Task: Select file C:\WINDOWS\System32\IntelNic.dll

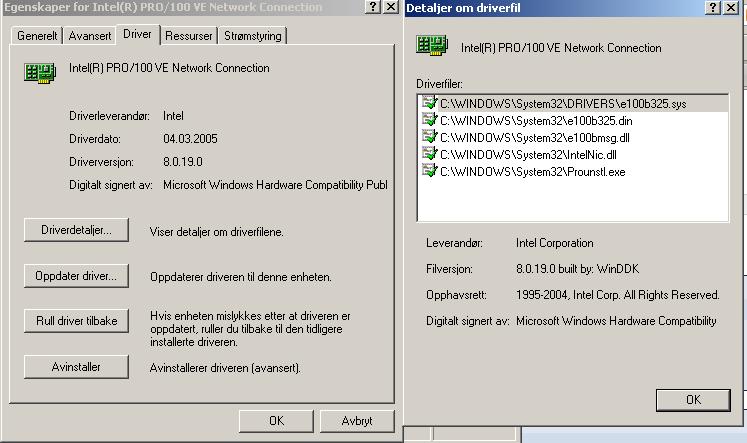Action: (528, 155)
